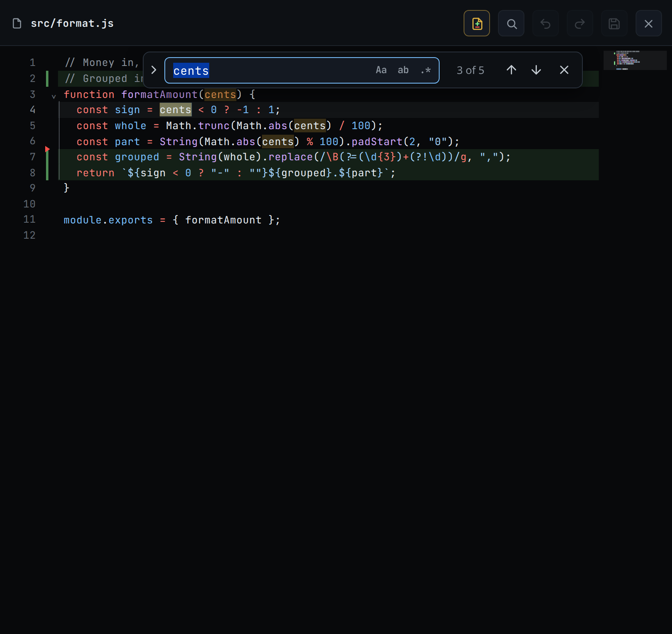This screenshot has width=672, height=634.
Task: Click the find input containing cents
Action: pyautogui.click(x=302, y=70)
